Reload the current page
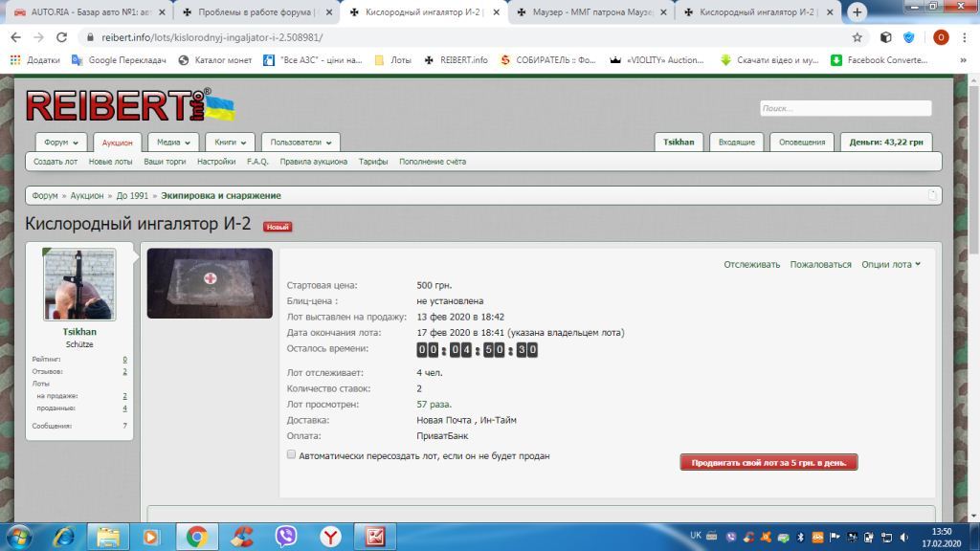The image size is (980, 551). click(61, 37)
